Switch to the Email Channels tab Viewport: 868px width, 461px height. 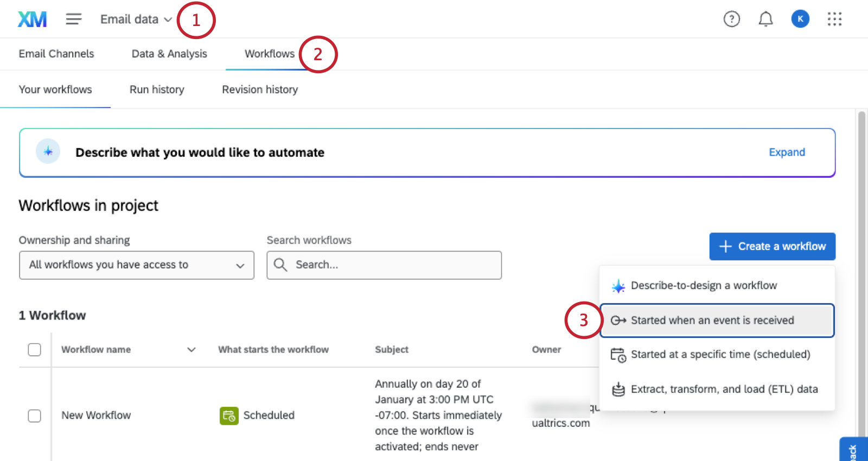[56, 54]
